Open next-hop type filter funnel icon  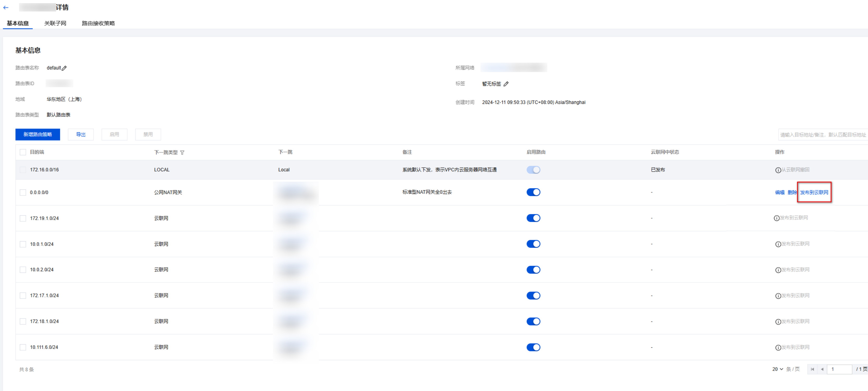(x=182, y=152)
